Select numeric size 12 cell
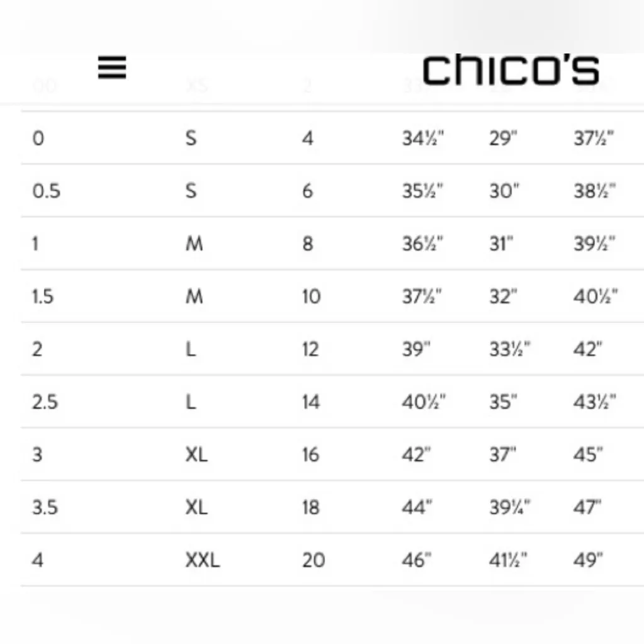The height and width of the screenshot is (644, 644). coord(310,349)
